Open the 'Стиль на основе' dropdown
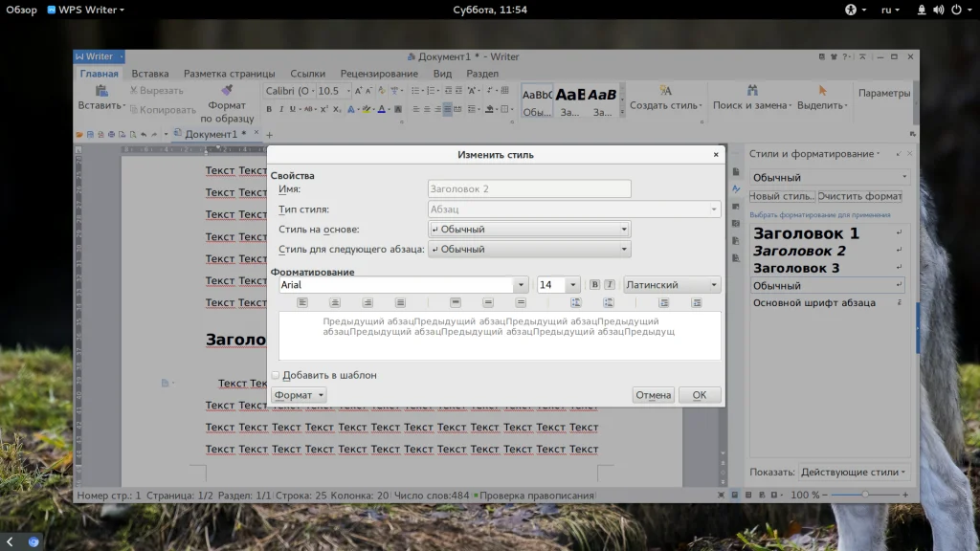 pyautogui.click(x=624, y=230)
